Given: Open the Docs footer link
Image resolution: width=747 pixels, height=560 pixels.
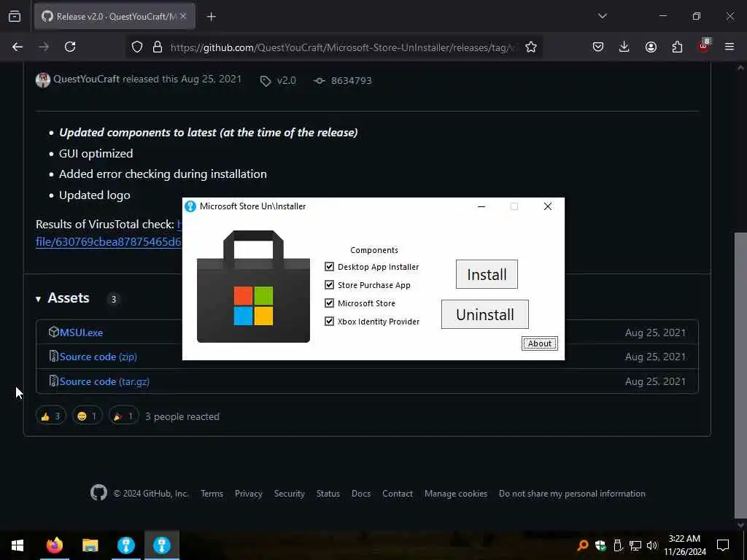Looking at the screenshot, I should click(360, 494).
